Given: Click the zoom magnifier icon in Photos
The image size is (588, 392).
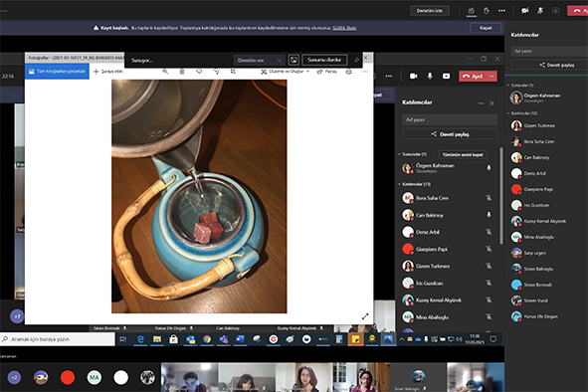Looking at the screenshot, I should pos(165,72).
